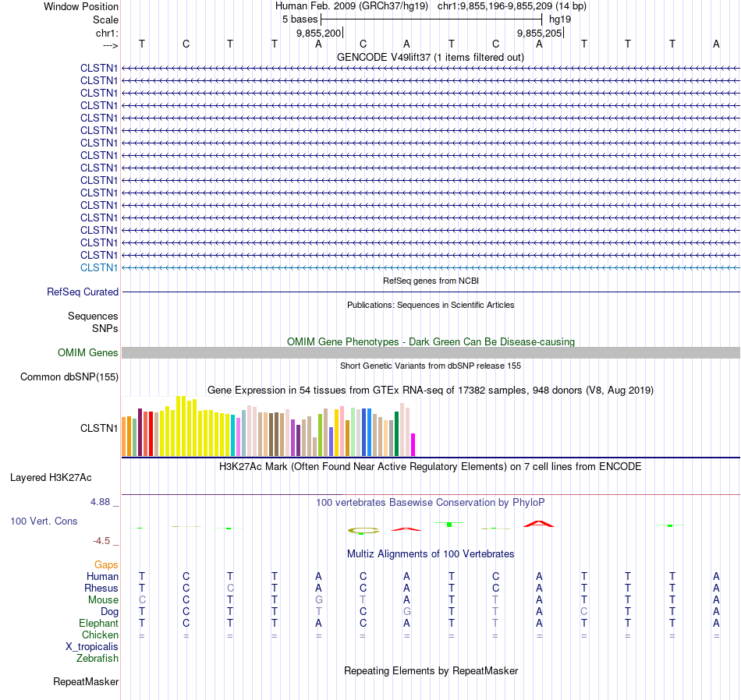Click the Common dbSNP(155) track label
741x700 pixels.
[69, 377]
